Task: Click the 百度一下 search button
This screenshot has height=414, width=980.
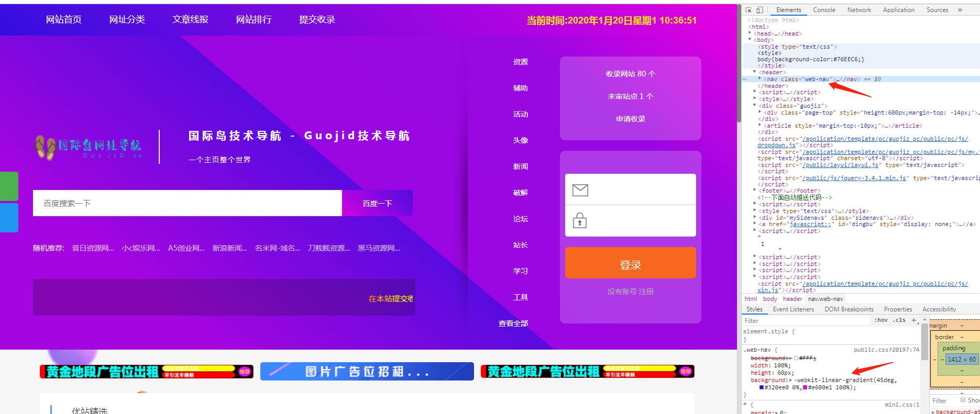Action: click(x=377, y=203)
